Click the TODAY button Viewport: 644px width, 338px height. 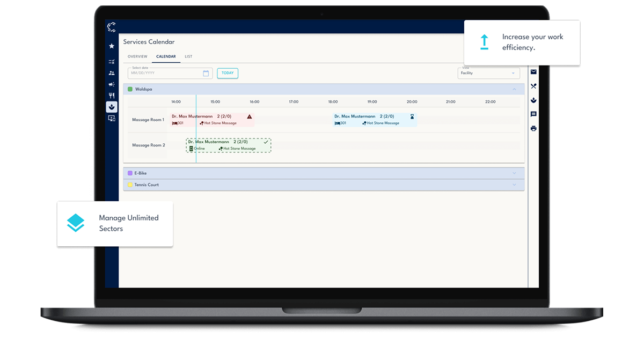(x=228, y=73)
